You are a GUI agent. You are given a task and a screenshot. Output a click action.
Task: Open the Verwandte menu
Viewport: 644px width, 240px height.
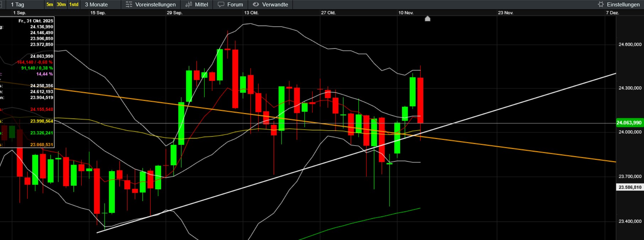(x=275, y=5)
